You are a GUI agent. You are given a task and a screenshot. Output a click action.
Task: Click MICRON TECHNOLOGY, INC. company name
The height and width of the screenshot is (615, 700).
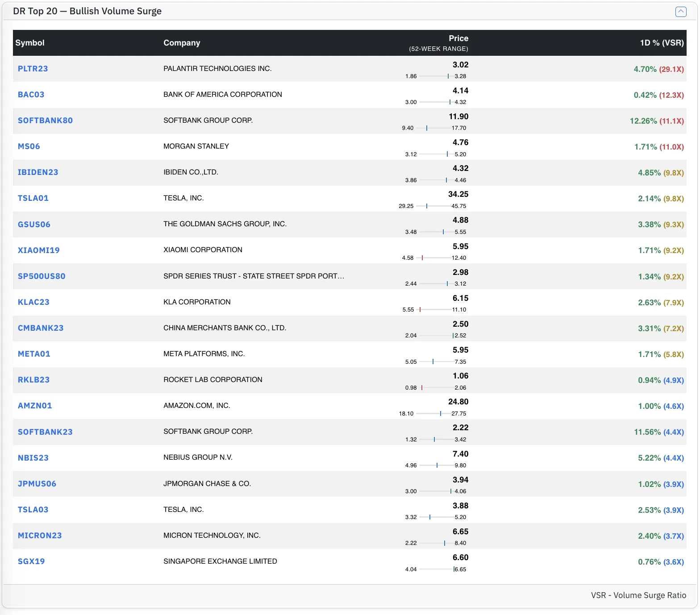point(212,536)
